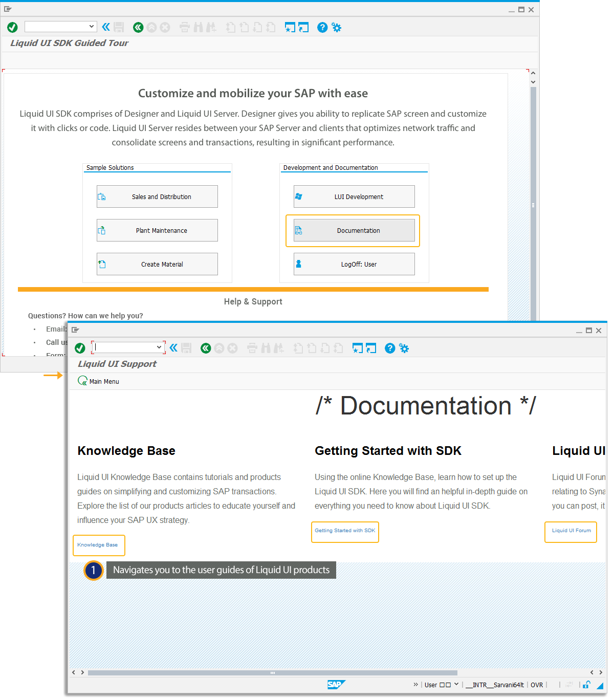Click the Print icon in Guided Tour toolbar

[185, 27]
